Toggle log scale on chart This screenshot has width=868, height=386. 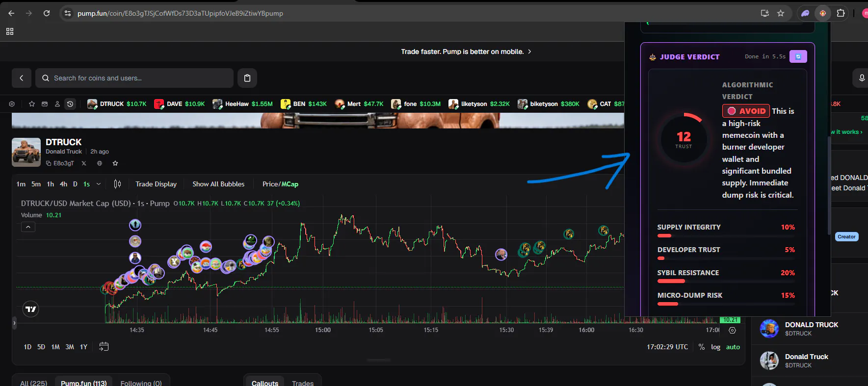(716, 347)
